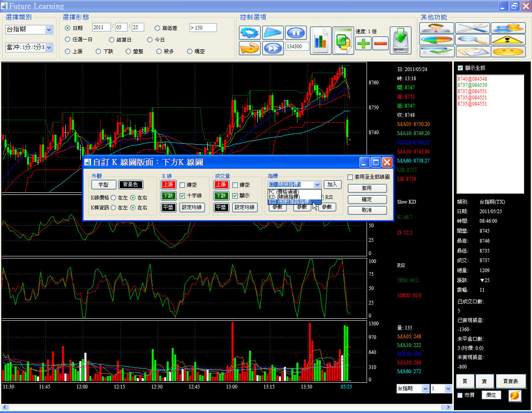
Task: Select the 今日 radio button
Action: [150, 40]
